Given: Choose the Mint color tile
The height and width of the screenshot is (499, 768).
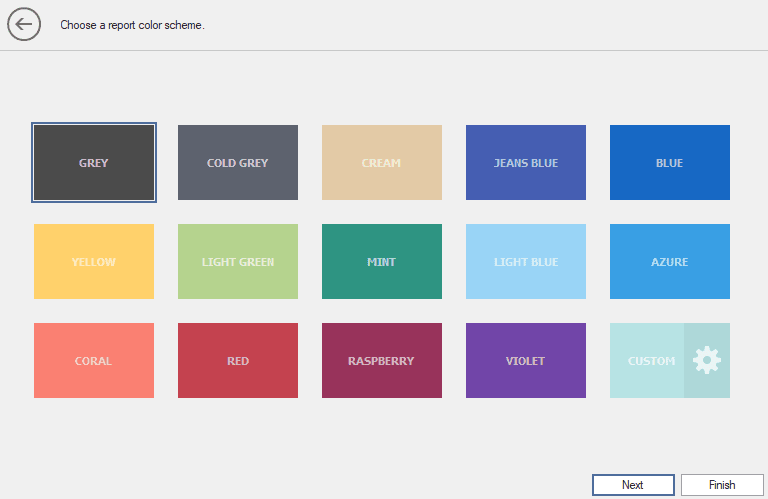Looking at the screenshot, I should pos(382,261).
